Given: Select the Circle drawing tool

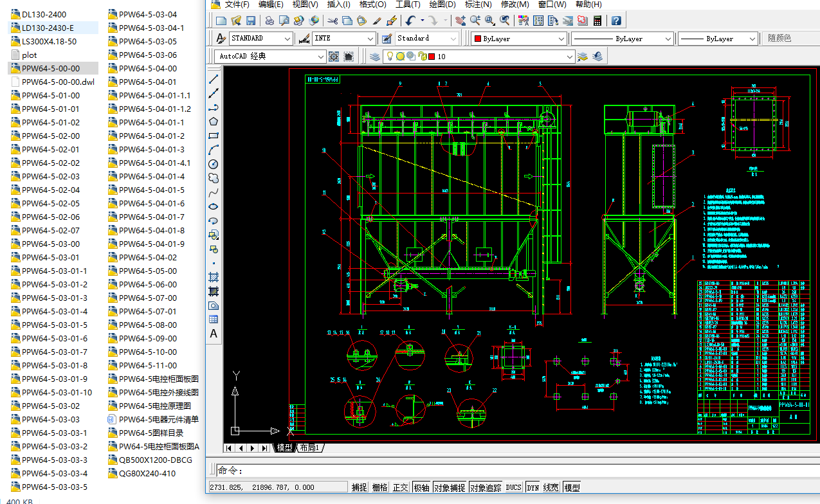Looking at the screenshot, I should (x=214, y=164).
